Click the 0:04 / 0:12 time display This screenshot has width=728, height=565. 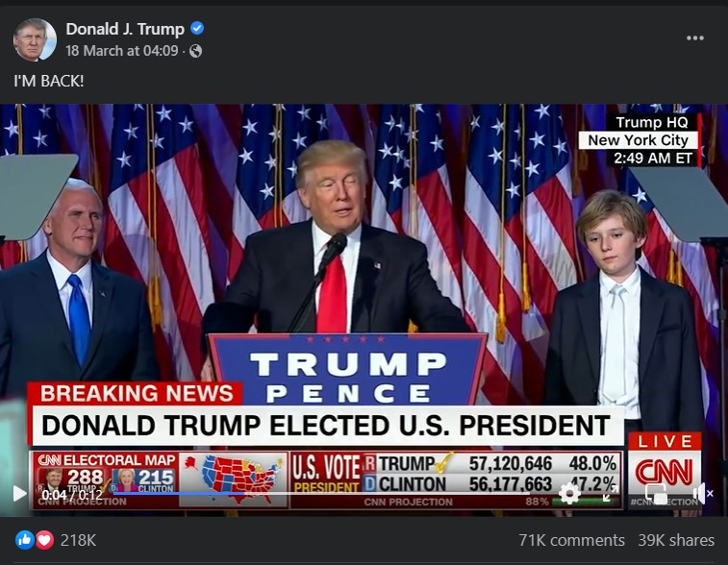pyautogui.click(x=72, y=495)
